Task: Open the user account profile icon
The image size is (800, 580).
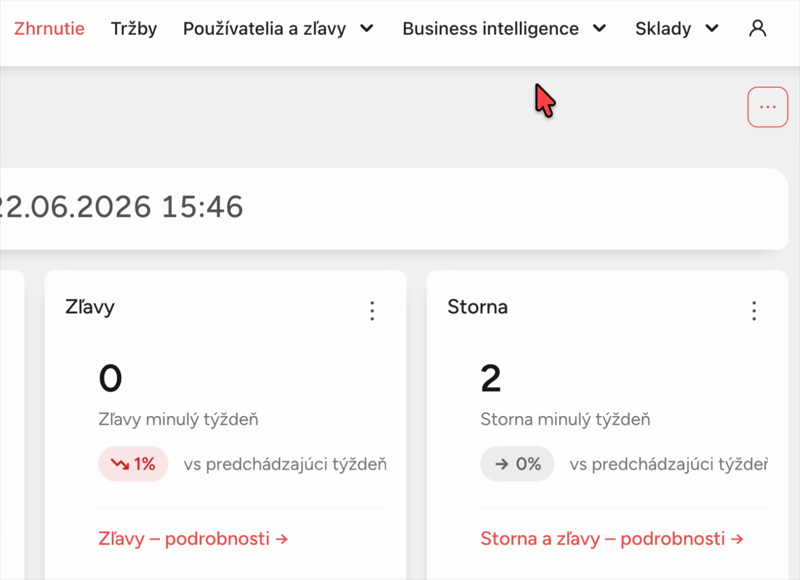Action: (758, 29)
